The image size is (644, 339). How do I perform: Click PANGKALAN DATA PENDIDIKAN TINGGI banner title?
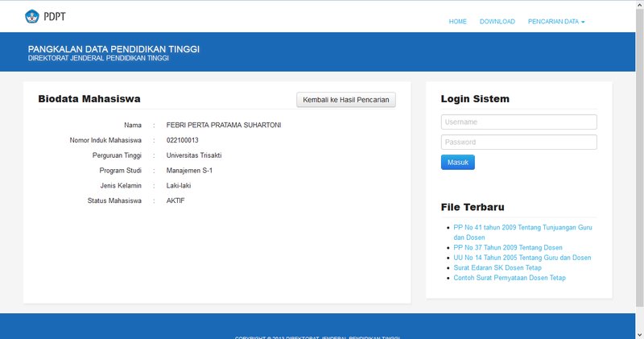[114, 49]
